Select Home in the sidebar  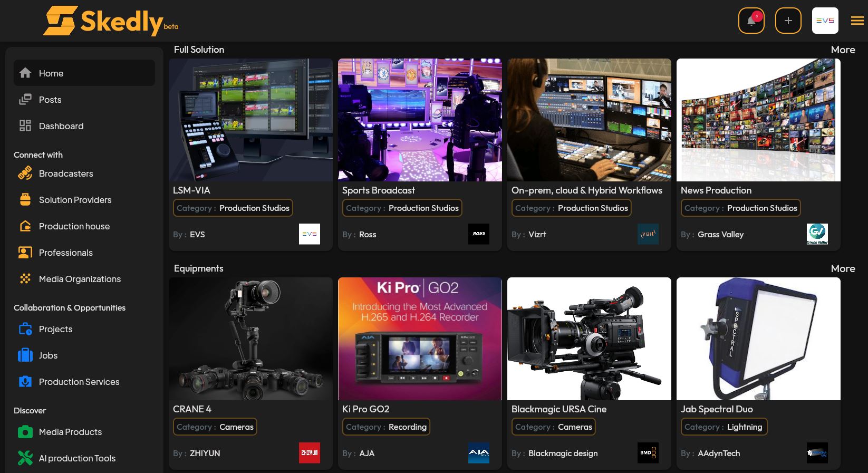point(51,73)
